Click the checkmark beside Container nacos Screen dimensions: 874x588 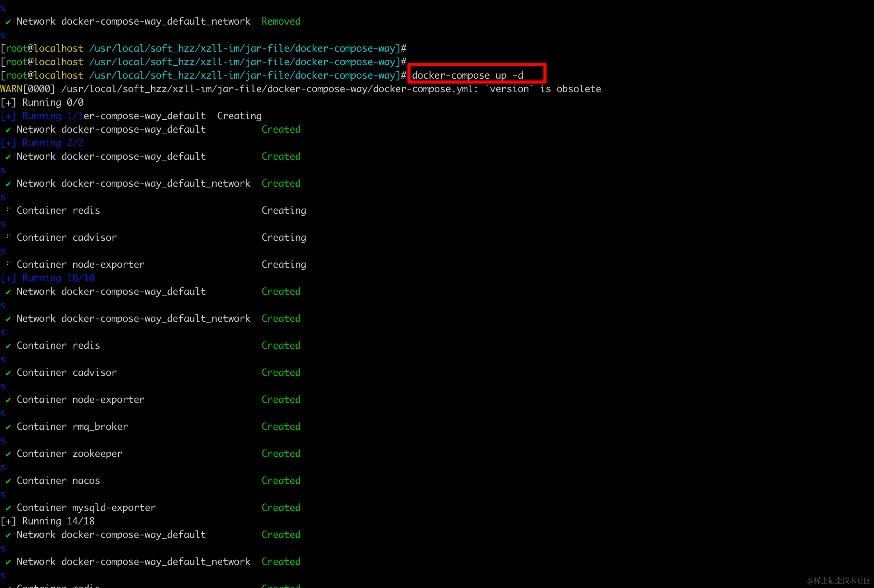click(8, 481)
